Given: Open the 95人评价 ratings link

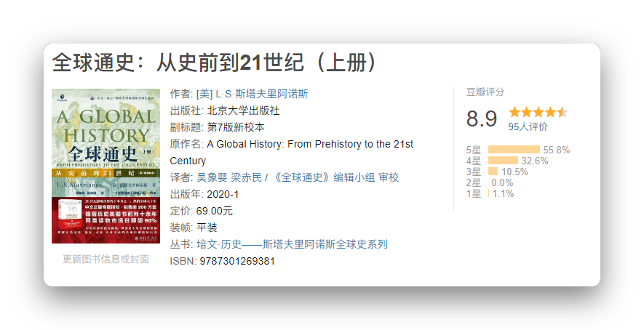Looking at the screenshot, I should (x=528, y=126).
